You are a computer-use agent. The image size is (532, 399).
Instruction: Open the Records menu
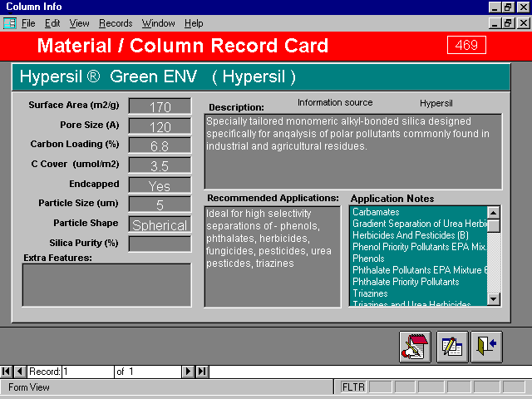[x=116, y=23]
